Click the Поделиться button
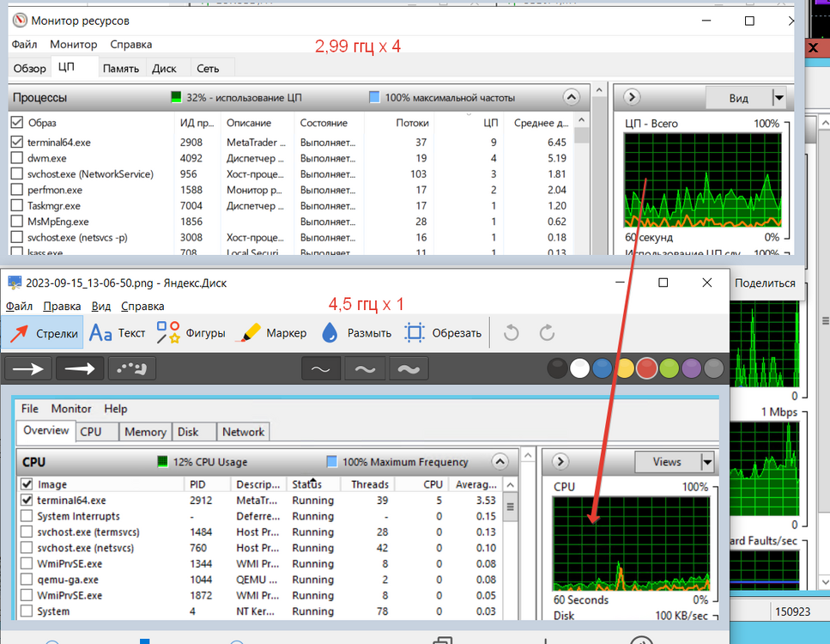830x644 pixels. click(765, 283)
